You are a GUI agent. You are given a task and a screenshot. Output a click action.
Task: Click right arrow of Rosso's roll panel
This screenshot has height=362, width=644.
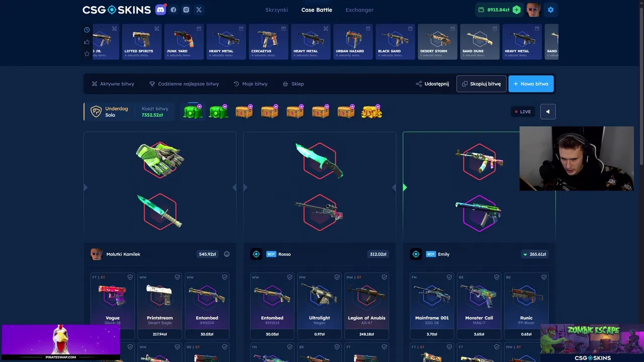(x=393, y=188)
